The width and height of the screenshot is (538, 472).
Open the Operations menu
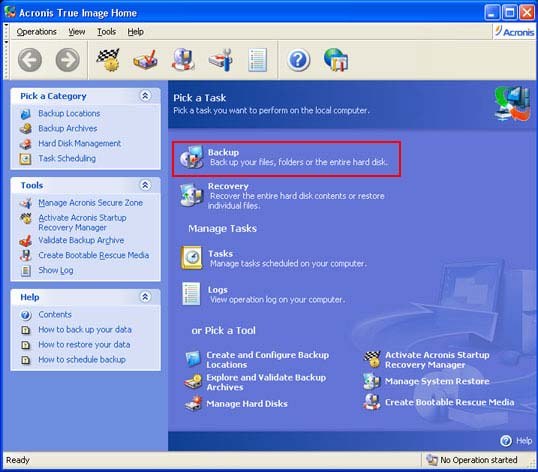36,32
